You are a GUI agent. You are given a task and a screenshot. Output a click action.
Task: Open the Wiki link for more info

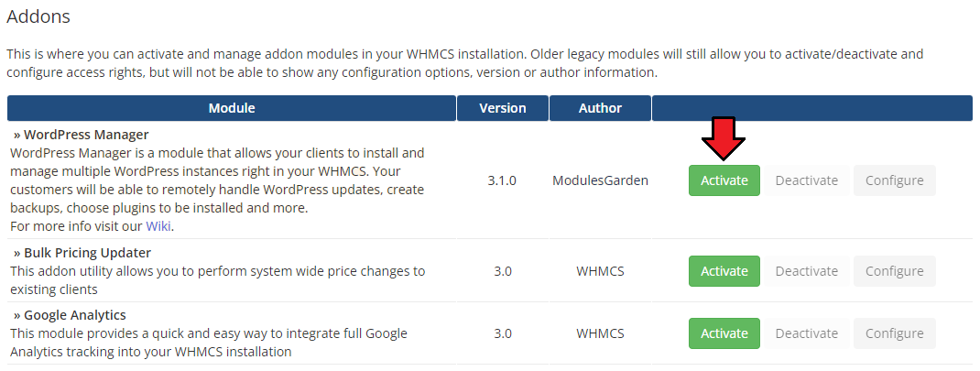(158, 225)
